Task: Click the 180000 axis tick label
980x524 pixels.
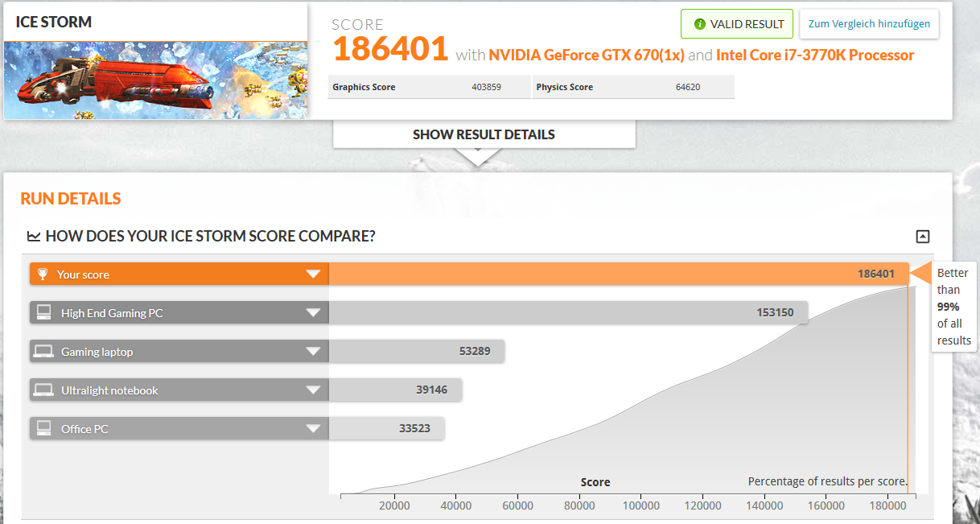Action: point(888,505)
